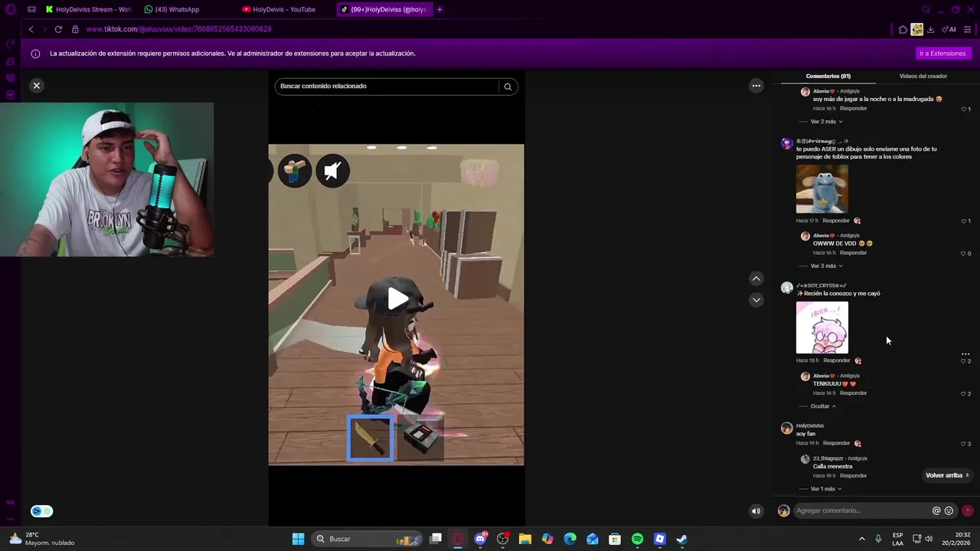Collapse replies with Ocultar
This screenshot has height=551, width=980.
tap(823, 406)
